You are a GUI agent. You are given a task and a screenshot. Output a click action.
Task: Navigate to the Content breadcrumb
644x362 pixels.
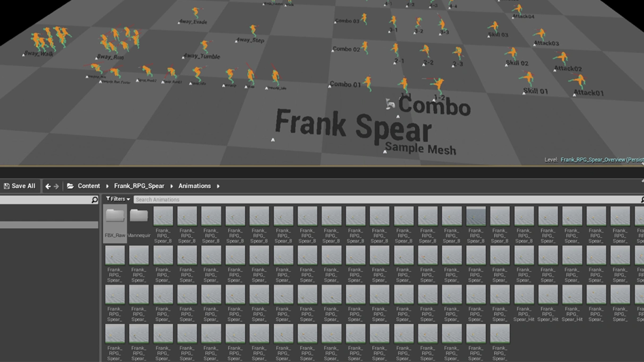[x=89, y=186]
